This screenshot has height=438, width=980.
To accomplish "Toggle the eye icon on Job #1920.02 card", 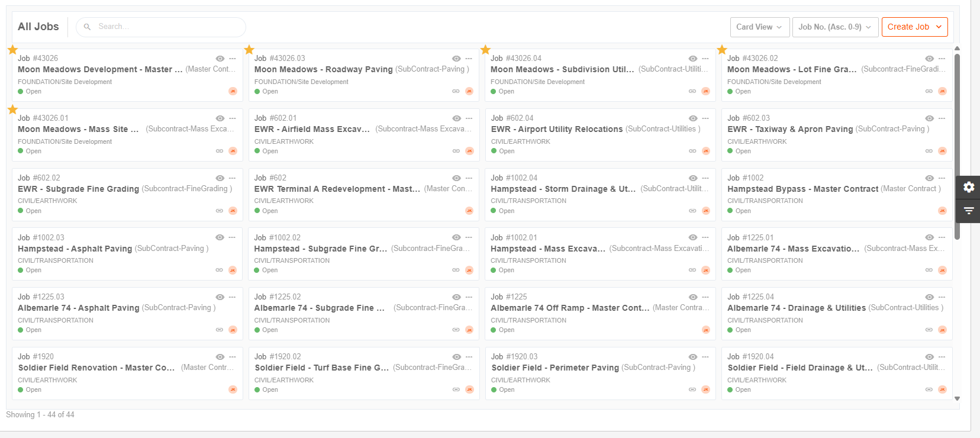I will coord(456,357).
